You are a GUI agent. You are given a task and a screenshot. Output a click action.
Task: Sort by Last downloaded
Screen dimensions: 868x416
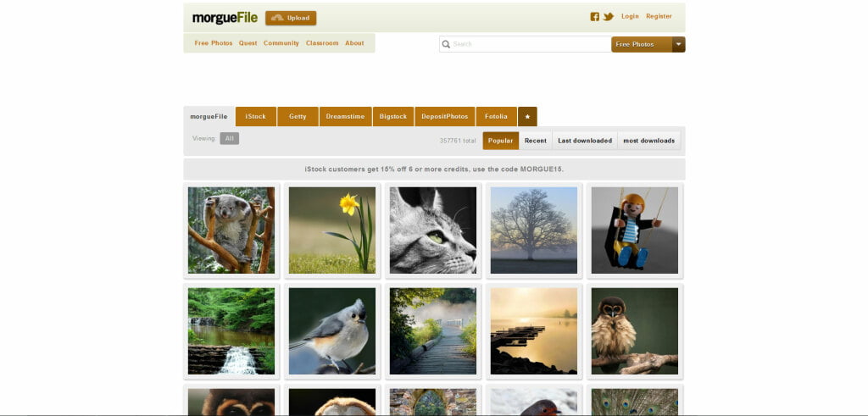[x=585, y=141]
